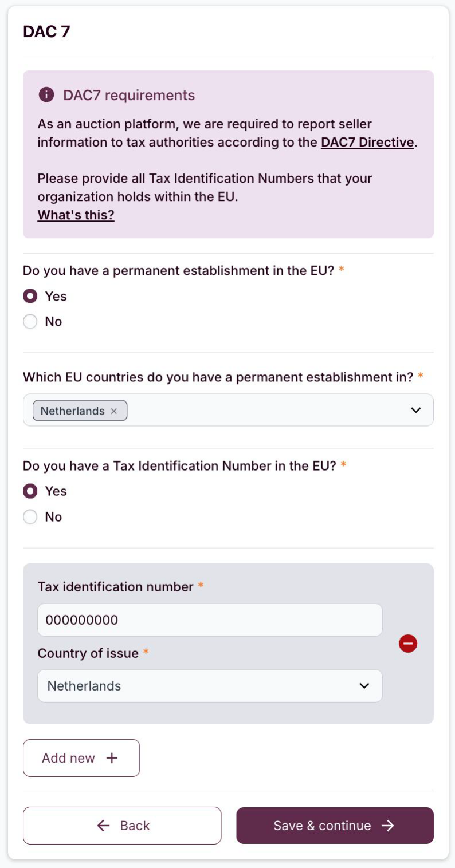455x868 pixels.
Task: Click Save & continue button
Action: (x=335, y=826)
